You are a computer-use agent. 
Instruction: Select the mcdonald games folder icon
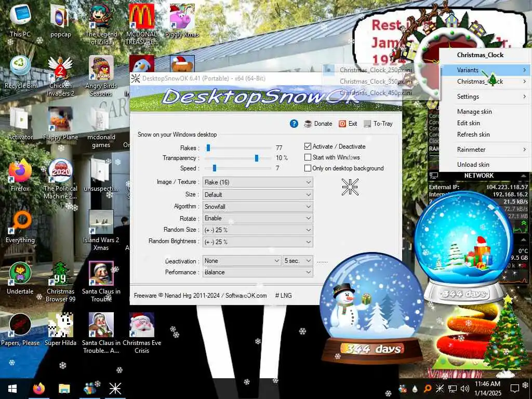click(x=101, y=127)
